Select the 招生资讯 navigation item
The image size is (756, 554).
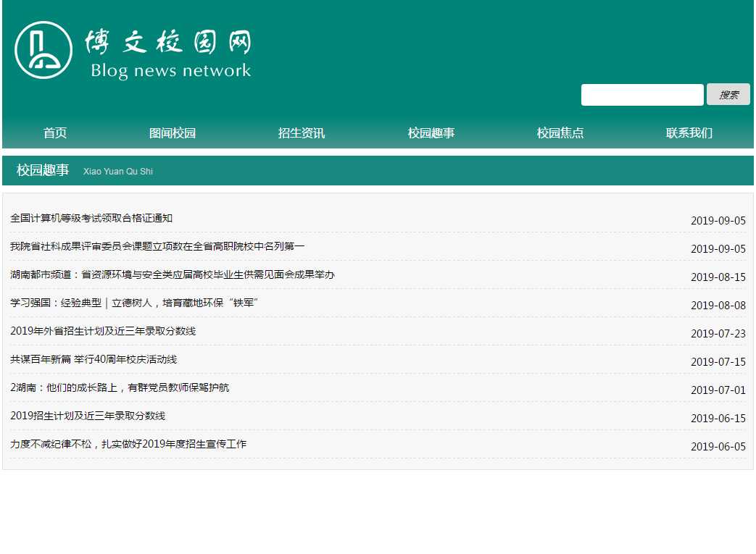(x=302, y=133)
